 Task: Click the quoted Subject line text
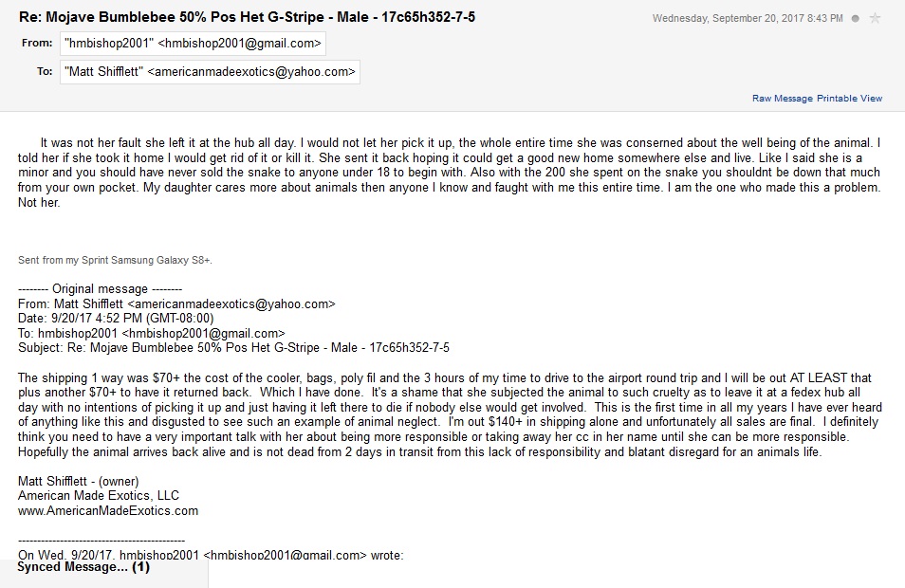233,348
